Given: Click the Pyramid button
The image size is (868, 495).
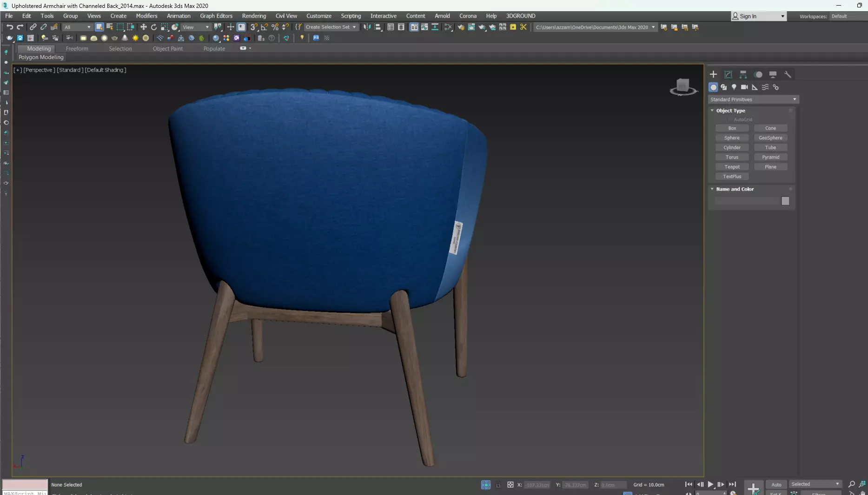Looking at the screenshot, I should 770,157.
